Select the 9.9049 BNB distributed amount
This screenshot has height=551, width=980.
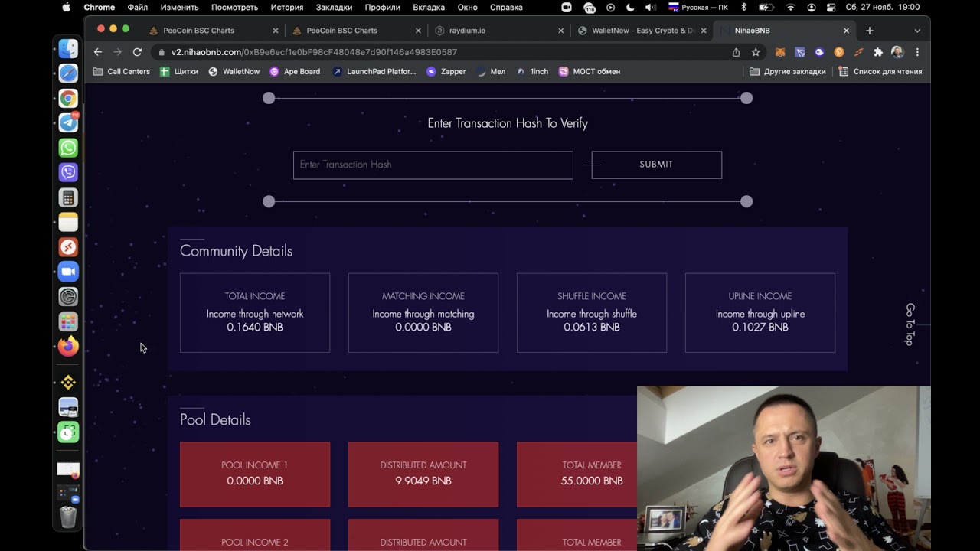pos(423,481)
